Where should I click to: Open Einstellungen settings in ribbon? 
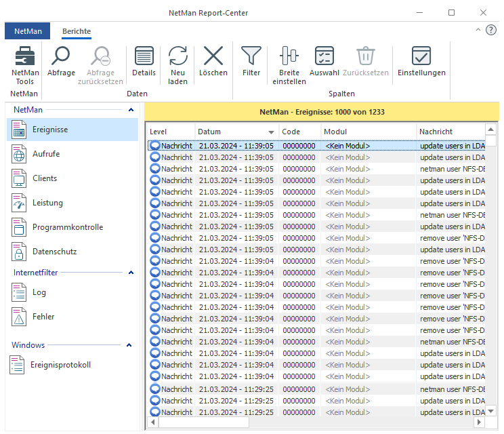click(421, 57)
